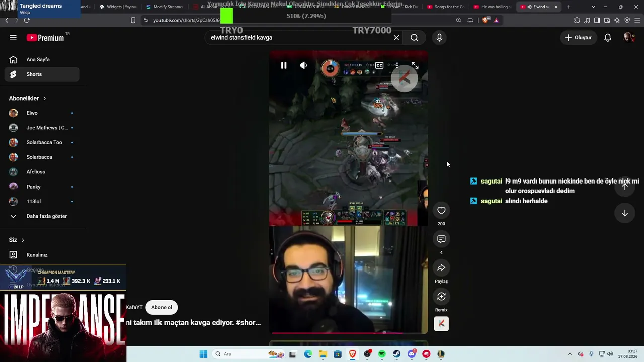Viewport: 644px width, 362px height.
Task: Open Steam from the taskbar
Action: click(x=396, y=354)
